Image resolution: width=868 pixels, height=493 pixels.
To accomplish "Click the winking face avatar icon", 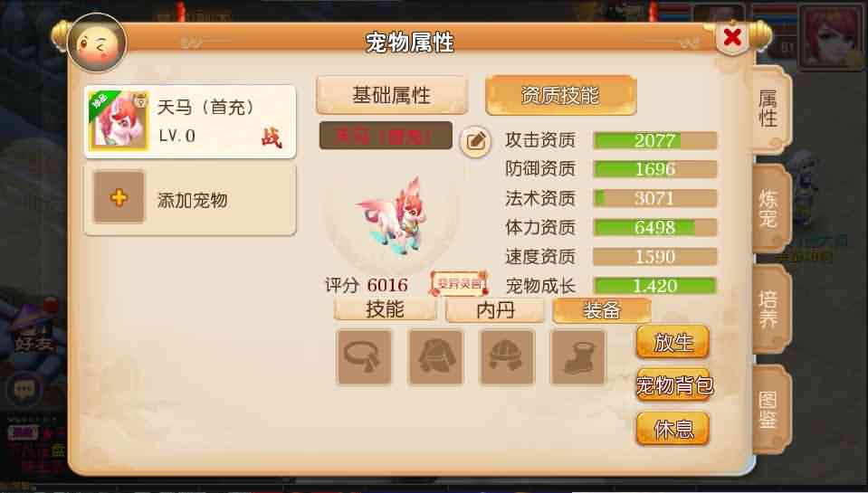I will pyautogui.click(x=97, y=43).
